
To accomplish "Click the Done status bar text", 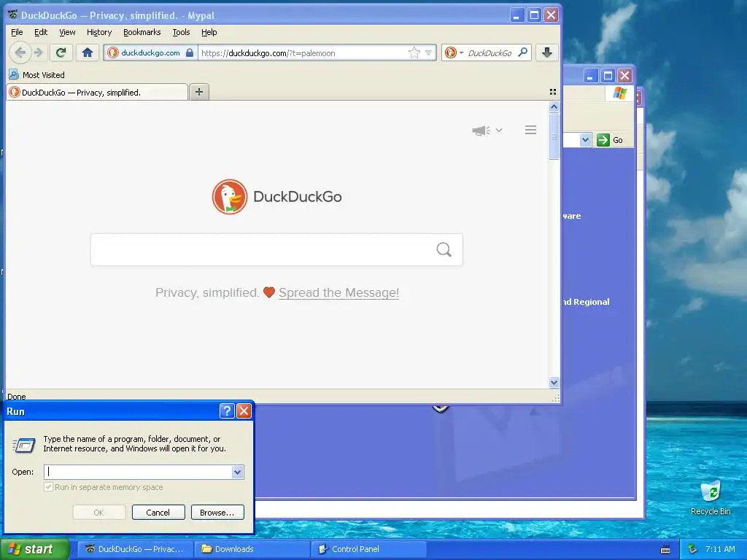I will point(17,396).
